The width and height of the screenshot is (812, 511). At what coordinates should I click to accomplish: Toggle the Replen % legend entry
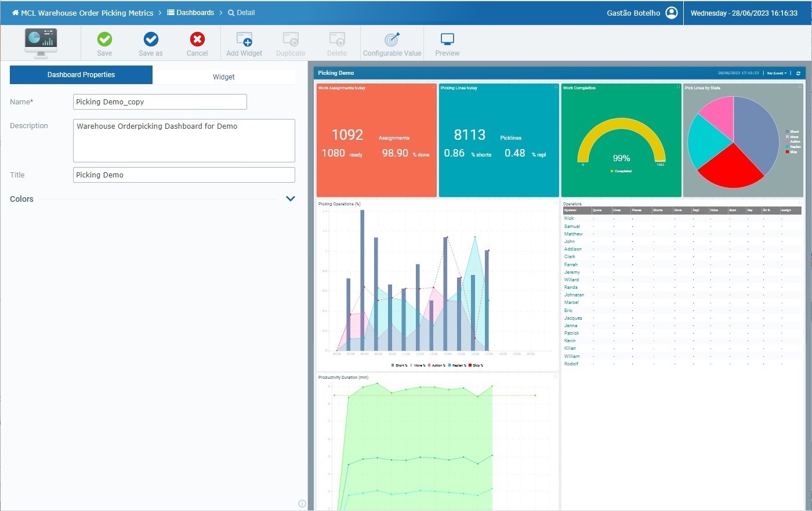point(458,365)
